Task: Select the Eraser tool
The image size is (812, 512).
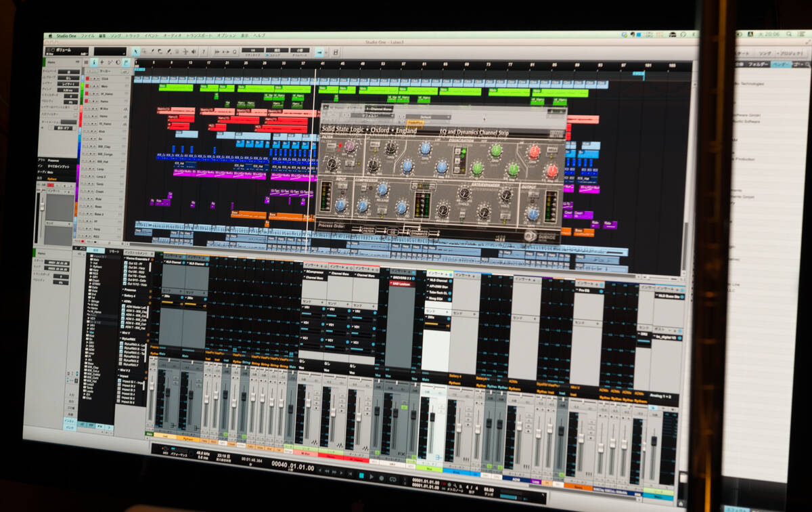Action: [x=160, y=51]
